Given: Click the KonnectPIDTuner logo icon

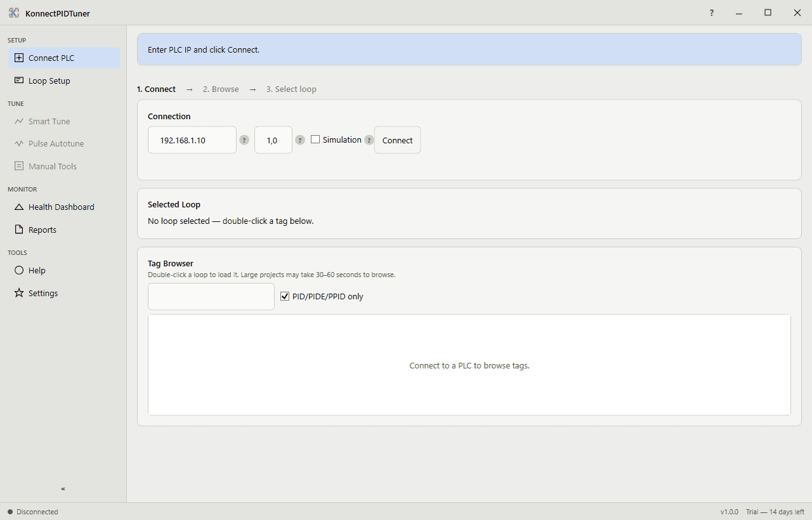Looking at the screenshot, I should pos(14,13).
